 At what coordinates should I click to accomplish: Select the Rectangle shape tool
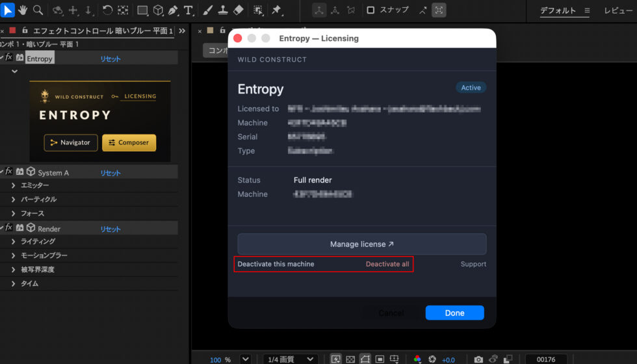[142, 10]
